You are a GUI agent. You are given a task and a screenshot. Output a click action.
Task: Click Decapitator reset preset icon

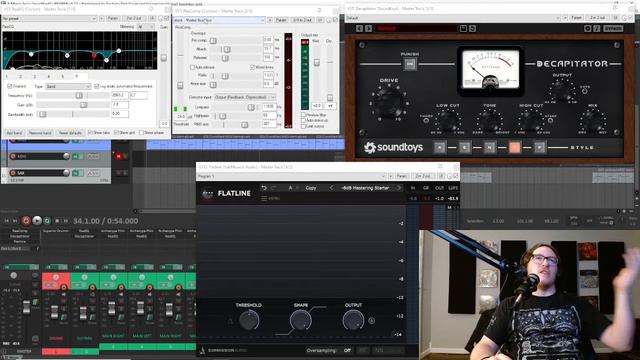[472, 29]
